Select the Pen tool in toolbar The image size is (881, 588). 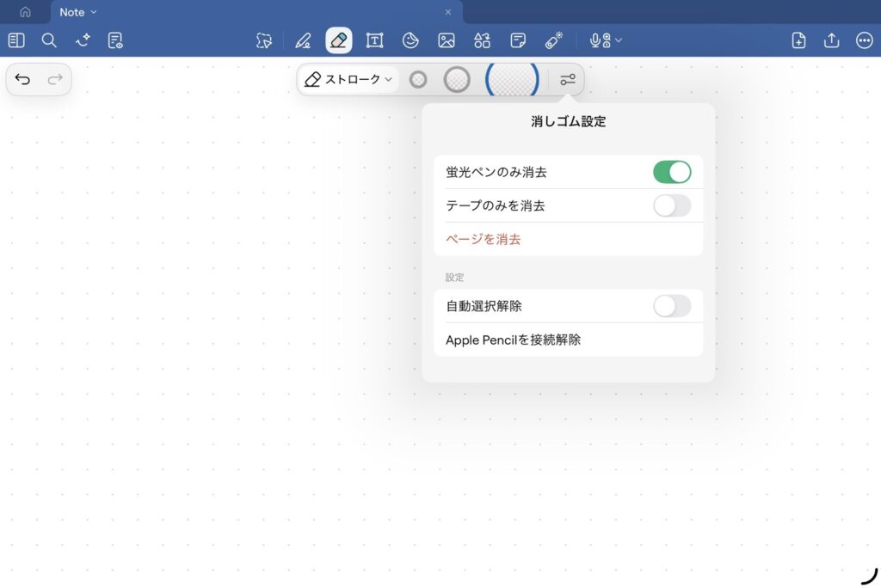pyautogui.click(x=302, y=40)
